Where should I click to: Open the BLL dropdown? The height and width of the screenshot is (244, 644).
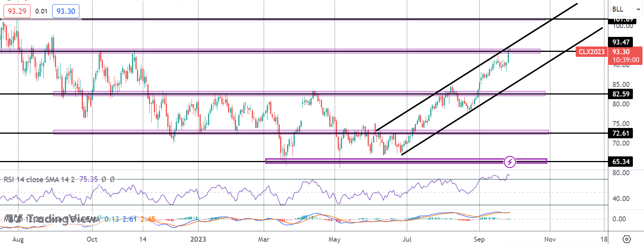[626, 9]
